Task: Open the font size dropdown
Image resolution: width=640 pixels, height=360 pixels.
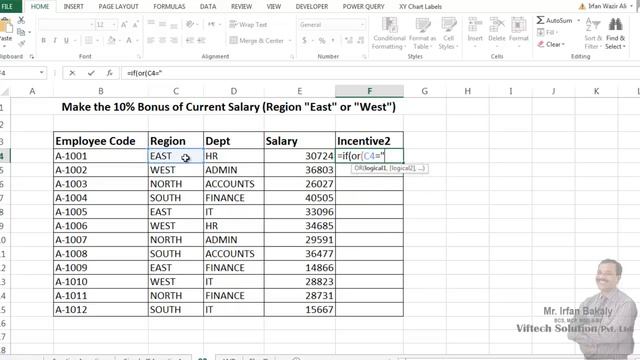Action: tap(114, 25)
